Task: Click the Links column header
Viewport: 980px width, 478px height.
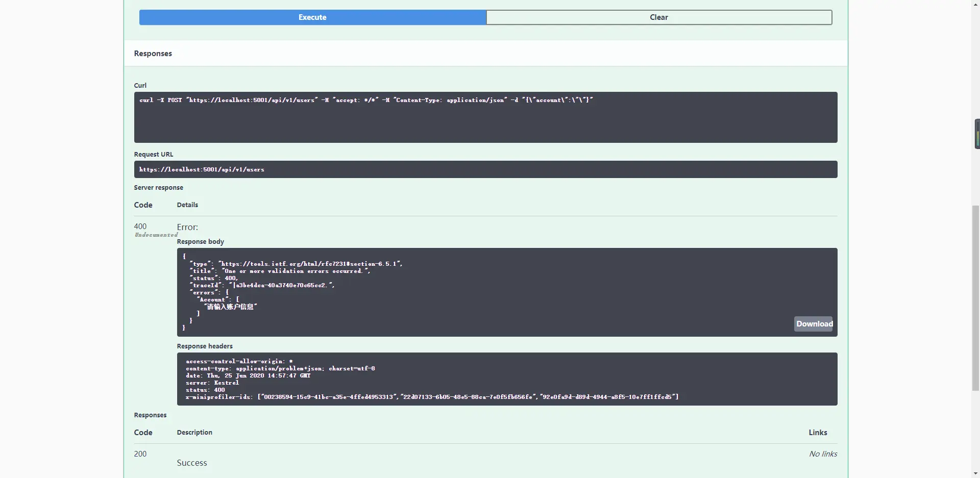Action: coord(818,433)
